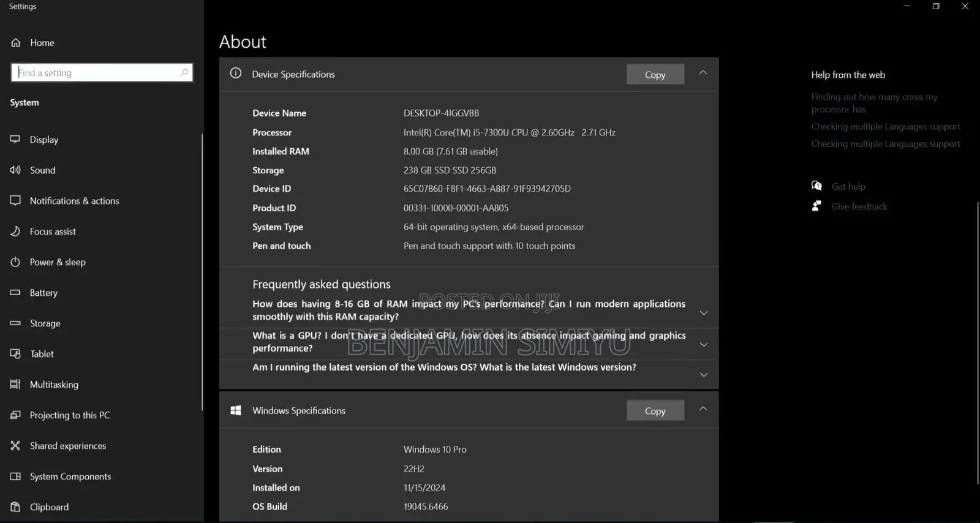Click the Storage drive icon

point(15,323)
